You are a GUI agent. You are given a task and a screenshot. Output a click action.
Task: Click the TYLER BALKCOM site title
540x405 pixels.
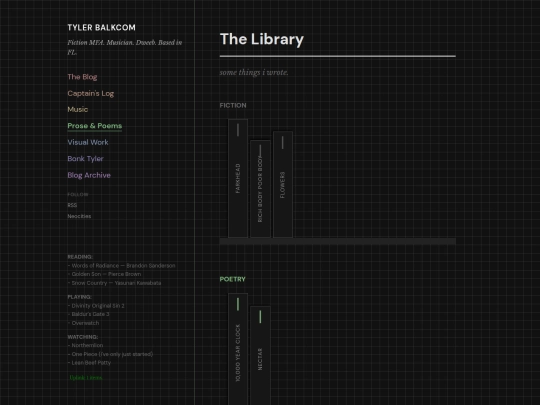(102, 28)
